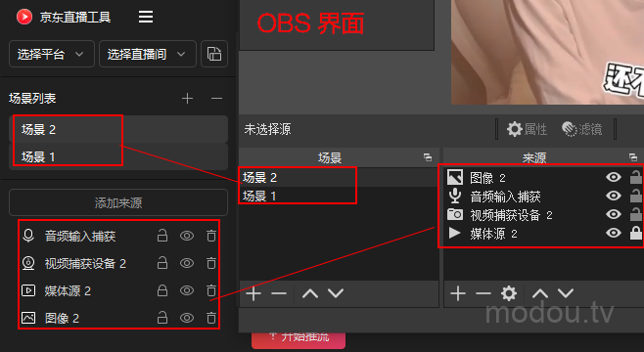
Task: Remove scene with OBS 场景 minus button
Action: tap(279, 293)
